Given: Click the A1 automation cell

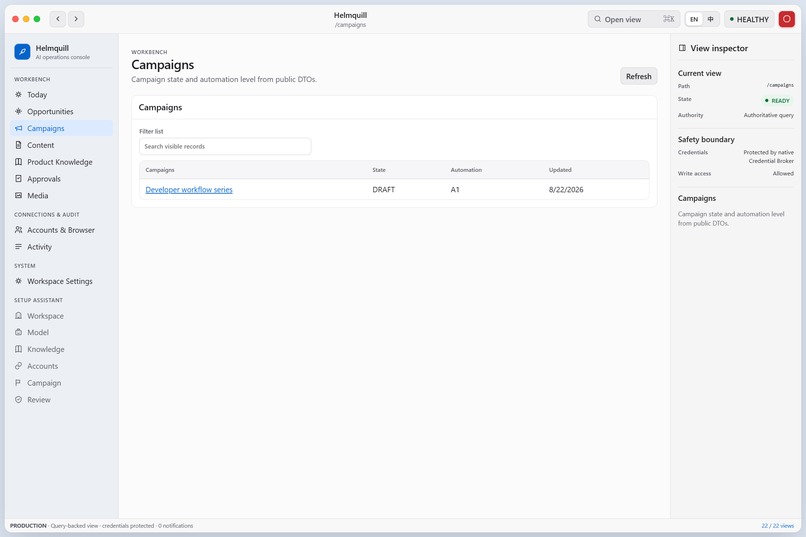Looking at the screenshot, I should click(455, 190).
